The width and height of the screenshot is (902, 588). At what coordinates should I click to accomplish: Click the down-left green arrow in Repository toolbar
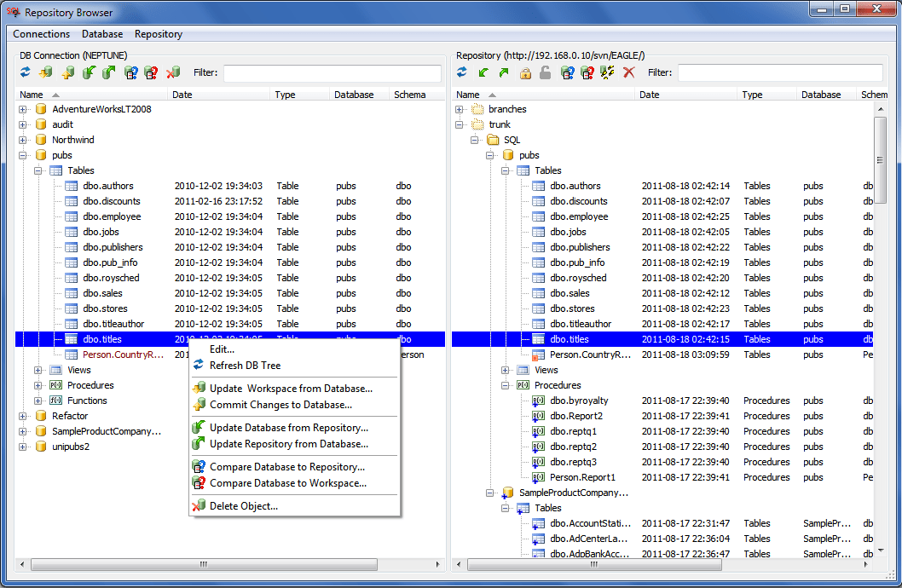coord(483,73)
